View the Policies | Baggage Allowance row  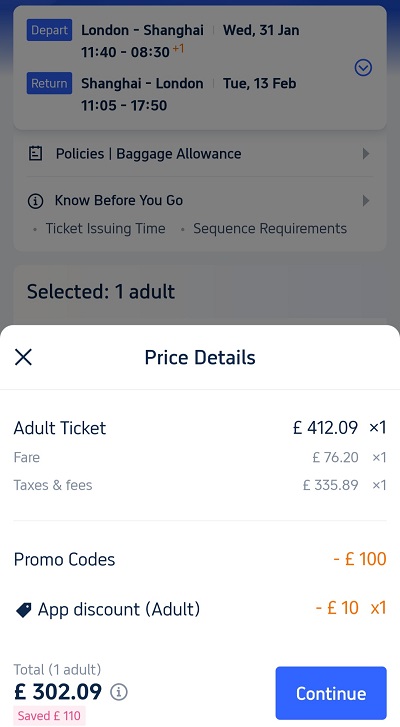[200, 153]
